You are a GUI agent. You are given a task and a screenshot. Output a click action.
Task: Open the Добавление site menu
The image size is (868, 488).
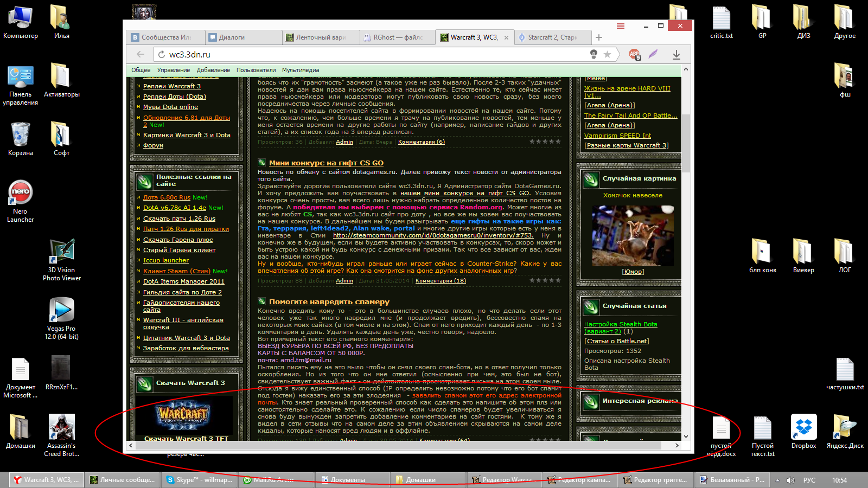[213, 70]
